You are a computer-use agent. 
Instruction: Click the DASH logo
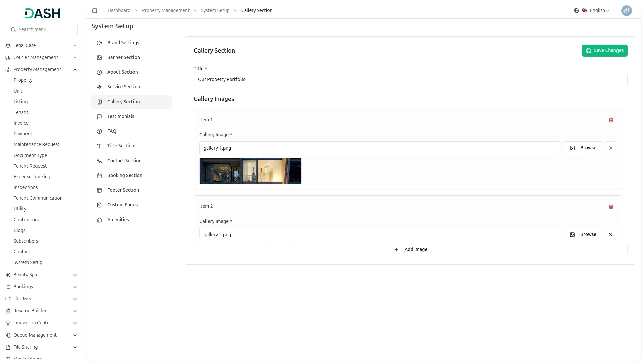coord(43,13)
